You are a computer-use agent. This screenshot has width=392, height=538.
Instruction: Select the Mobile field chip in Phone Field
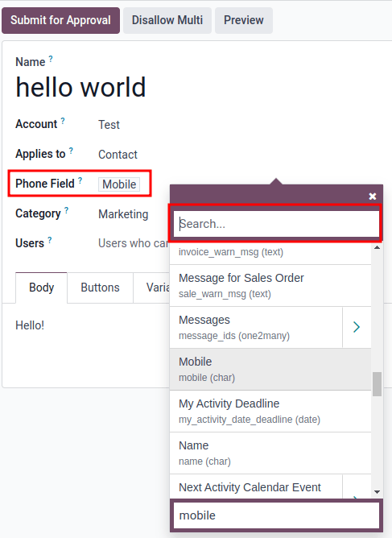[x=119, y=184]
